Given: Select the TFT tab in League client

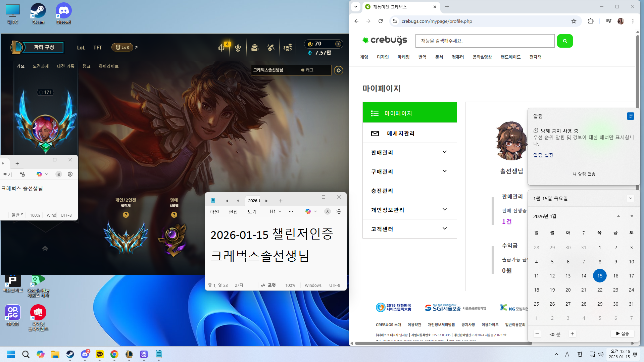Looking at the screenshot, I should (x=98, y=48).
